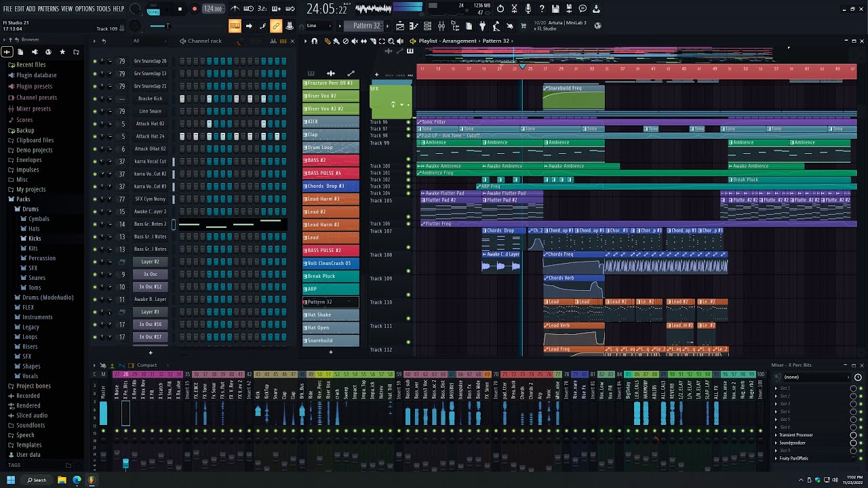Open Windows Start button
The image size is (868, 488).
pos(11,480)
